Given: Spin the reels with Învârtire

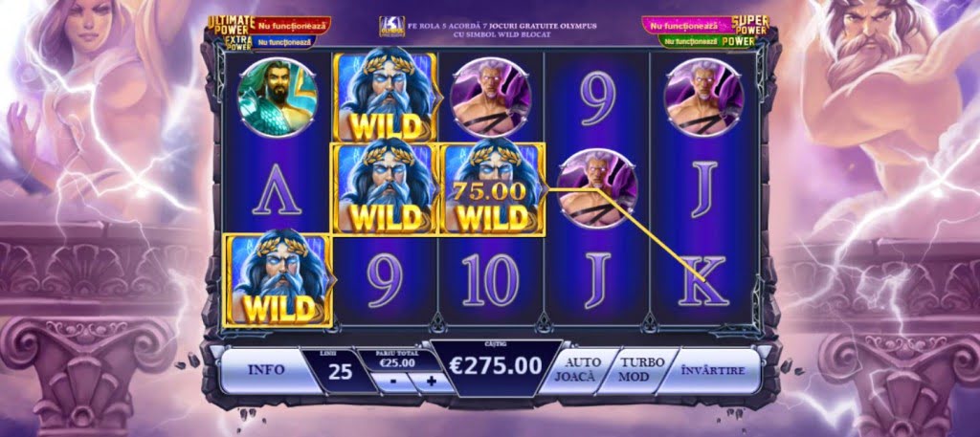Looking at the screenshot, I should 712,370.
